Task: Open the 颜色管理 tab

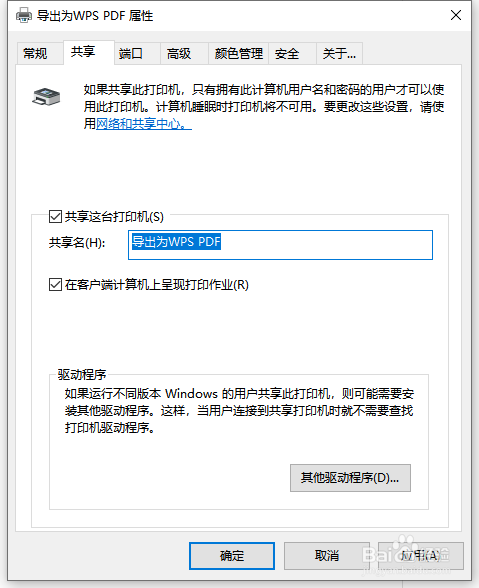Action: tap(238, 54)
